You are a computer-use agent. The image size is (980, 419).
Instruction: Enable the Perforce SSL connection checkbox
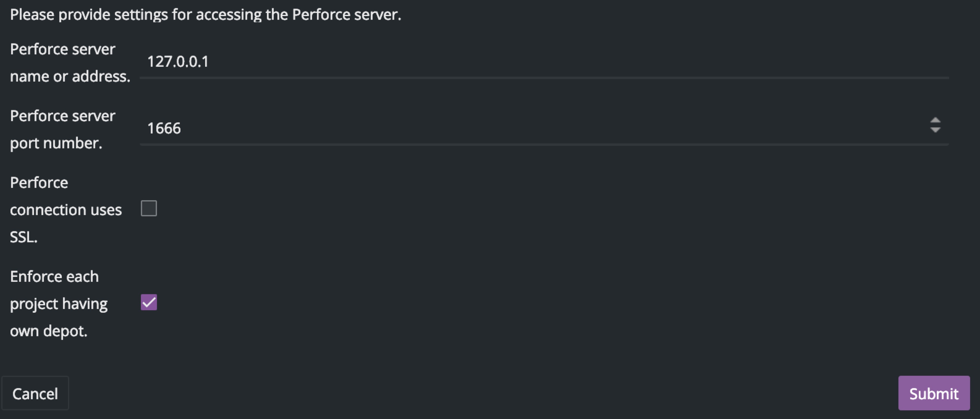click(x=149, y=209)
